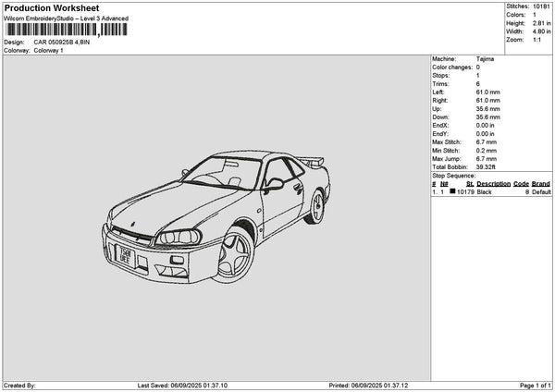Click the Height value 2.81 in
The height and width of the screenshot is (392, 555).
(x=541, y=23)
